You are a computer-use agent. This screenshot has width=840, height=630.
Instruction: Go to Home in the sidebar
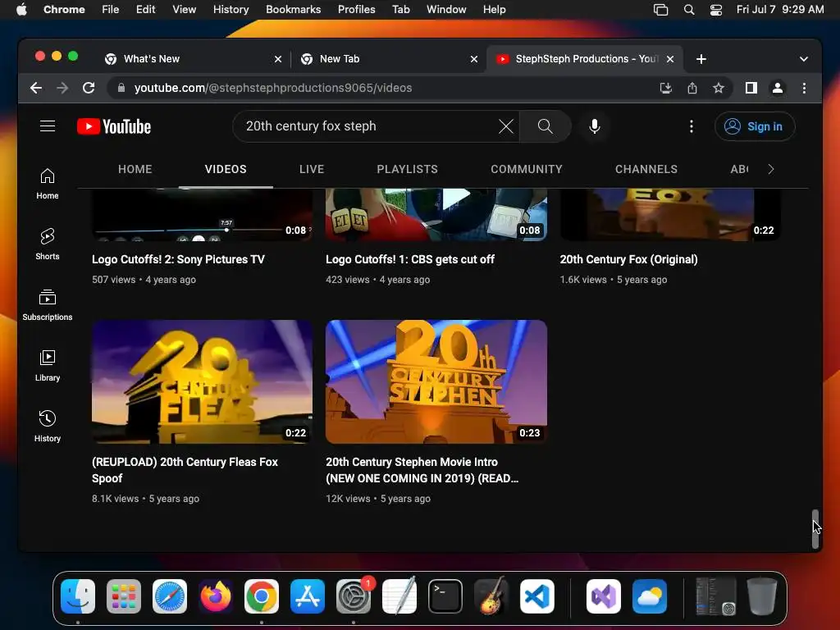pyautogui.click(x=47, y=184)
